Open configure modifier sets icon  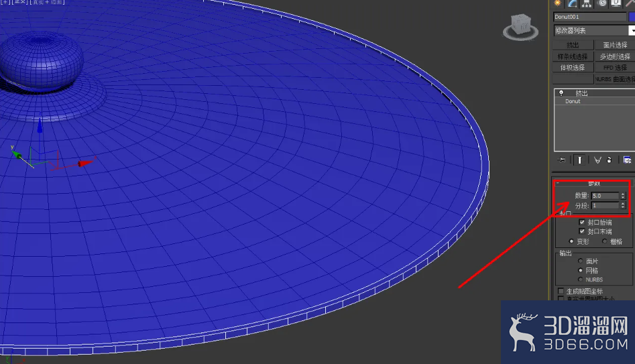pyautogui.click(x=627, y=160)
